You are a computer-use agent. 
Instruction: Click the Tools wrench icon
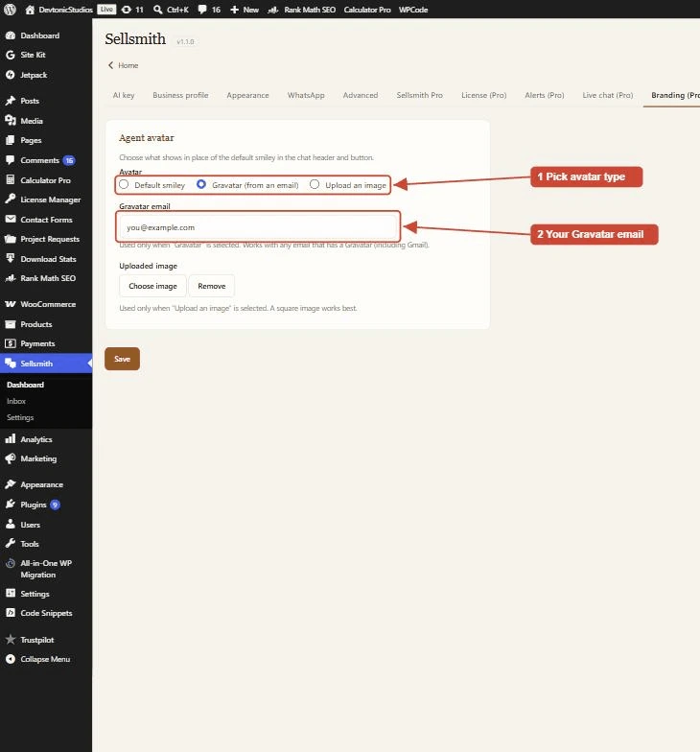coord(10,544)
